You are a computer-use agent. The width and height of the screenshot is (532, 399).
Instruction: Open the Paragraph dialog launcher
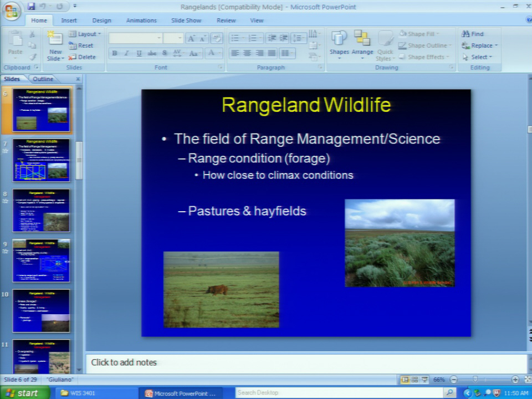[x=320, y=67]
